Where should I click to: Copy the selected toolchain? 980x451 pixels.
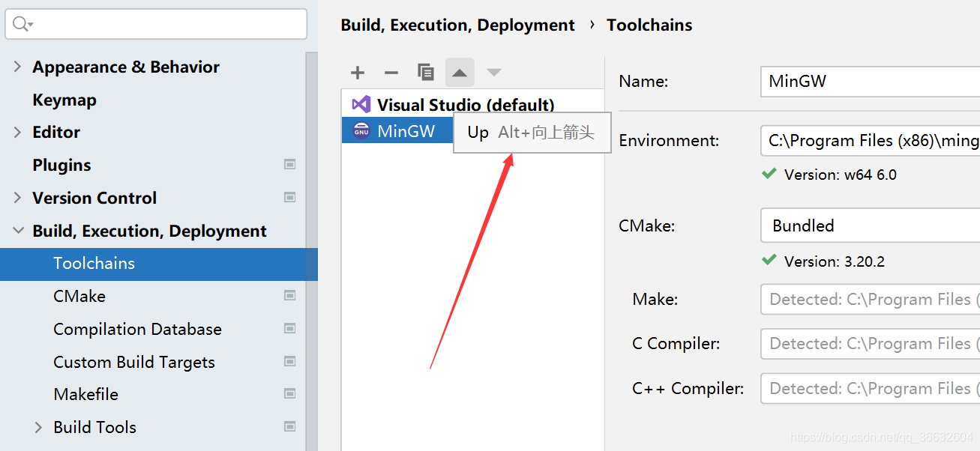[x=426, y=73]
